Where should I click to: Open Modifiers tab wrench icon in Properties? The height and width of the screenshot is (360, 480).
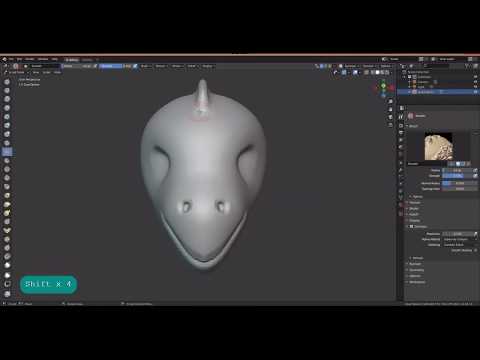401,170
